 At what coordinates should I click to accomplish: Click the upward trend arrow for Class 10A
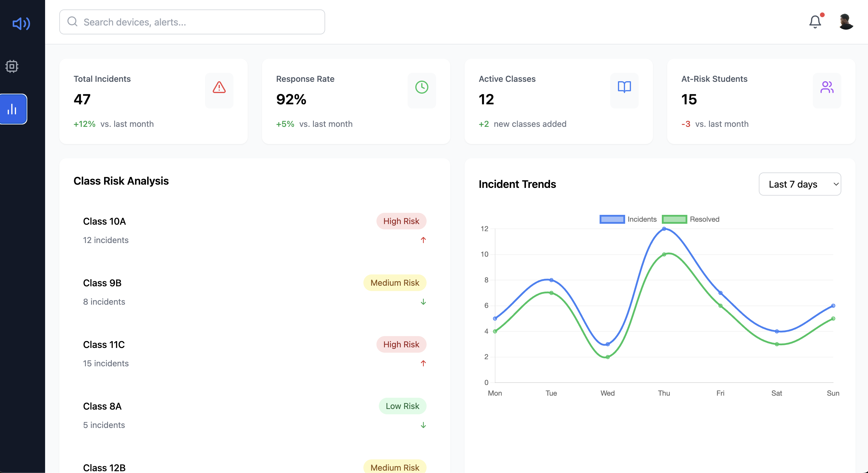423,240
